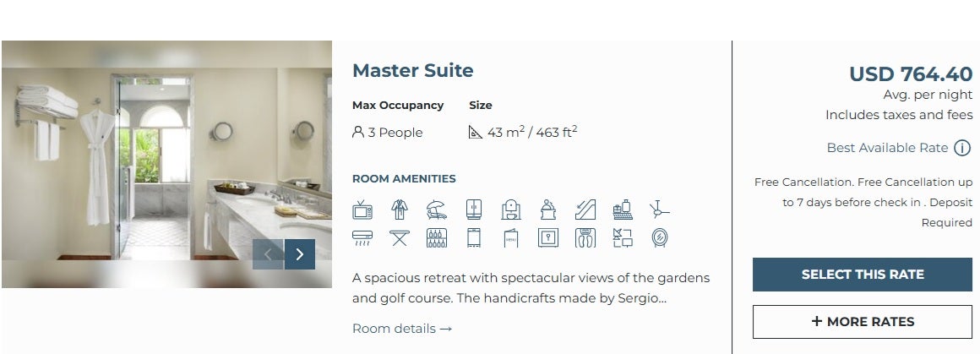980x354 pixels.
Task: Click the bathroom scale amenity icon
Action: [x=585, y=238]
